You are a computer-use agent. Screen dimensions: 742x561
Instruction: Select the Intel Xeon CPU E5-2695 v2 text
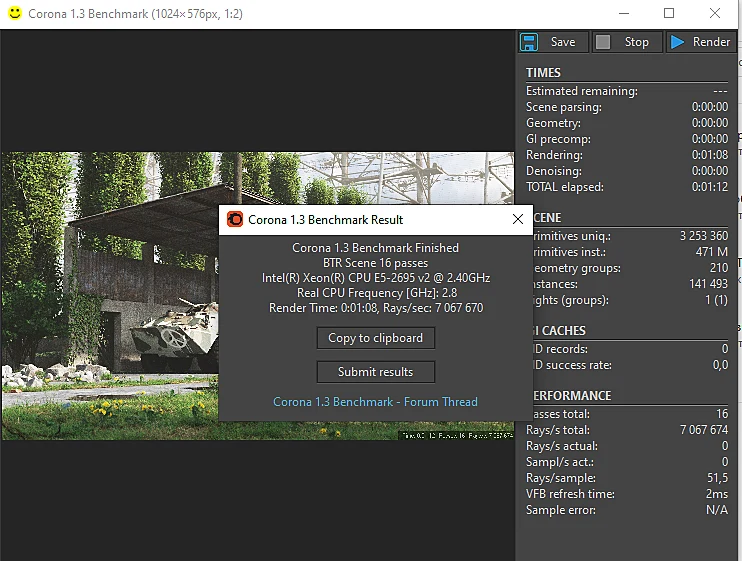pos(376,278)
